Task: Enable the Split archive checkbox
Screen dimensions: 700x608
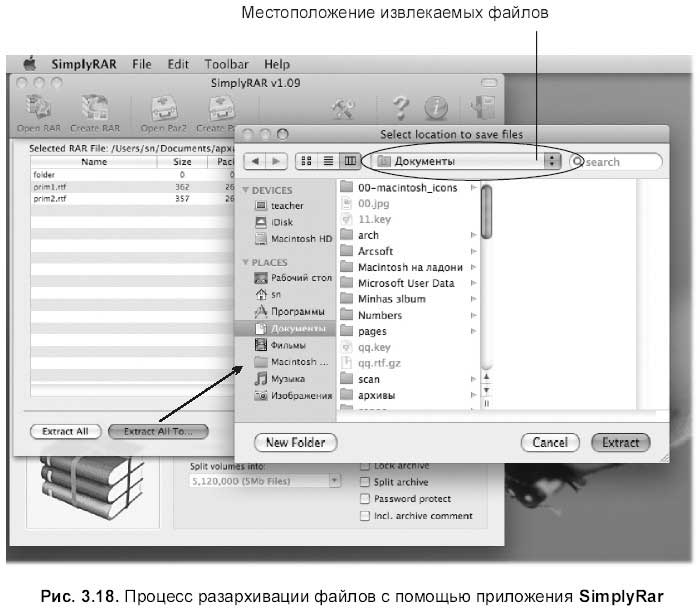Action: pyautogui.click(x=365, y=482)
